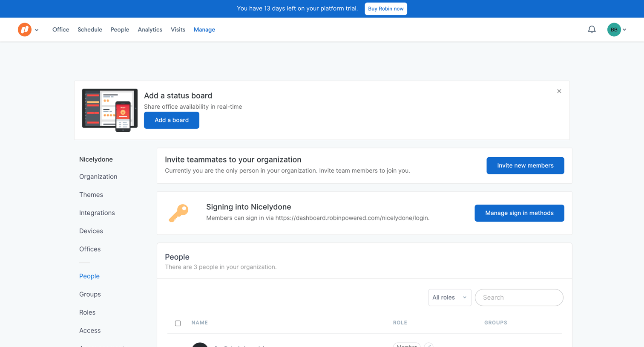Screen dimensions: 644x347
Task: Click the status board preview thumbnail
Action: point(110,110)
